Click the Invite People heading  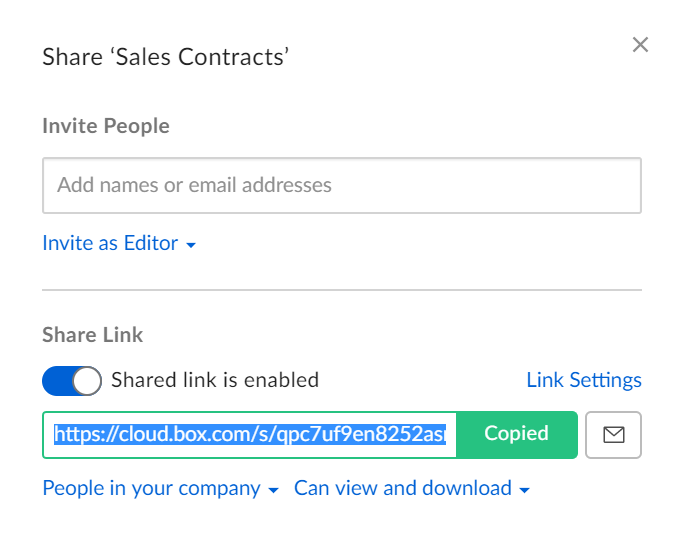[106, 126]
